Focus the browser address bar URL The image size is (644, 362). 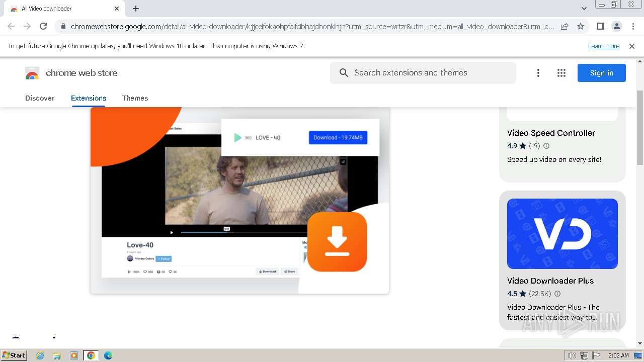[312, 26]
